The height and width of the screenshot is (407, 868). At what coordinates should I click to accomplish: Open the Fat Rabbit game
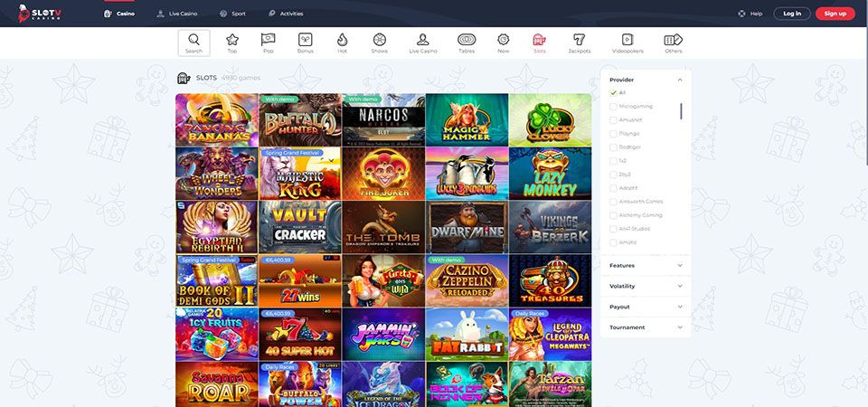467,335
